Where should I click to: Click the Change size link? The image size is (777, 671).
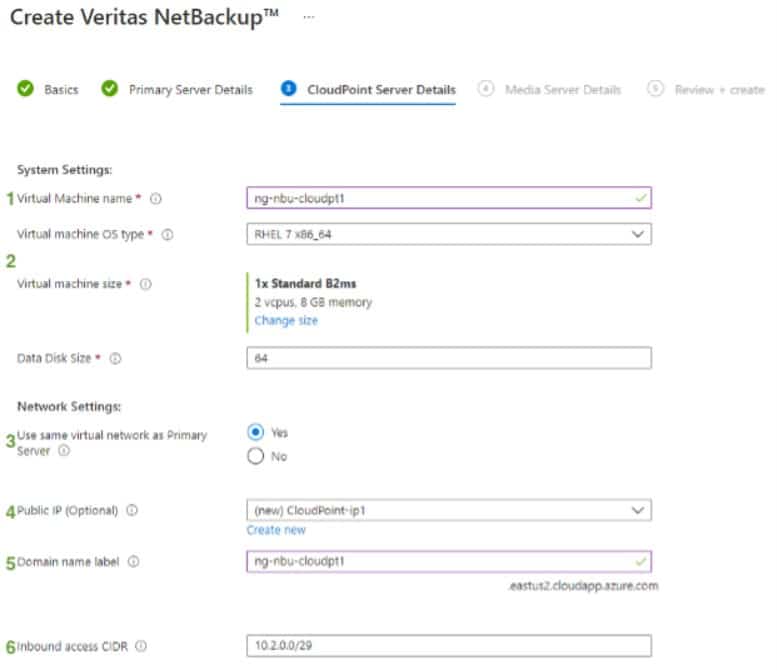pos(286,321)
